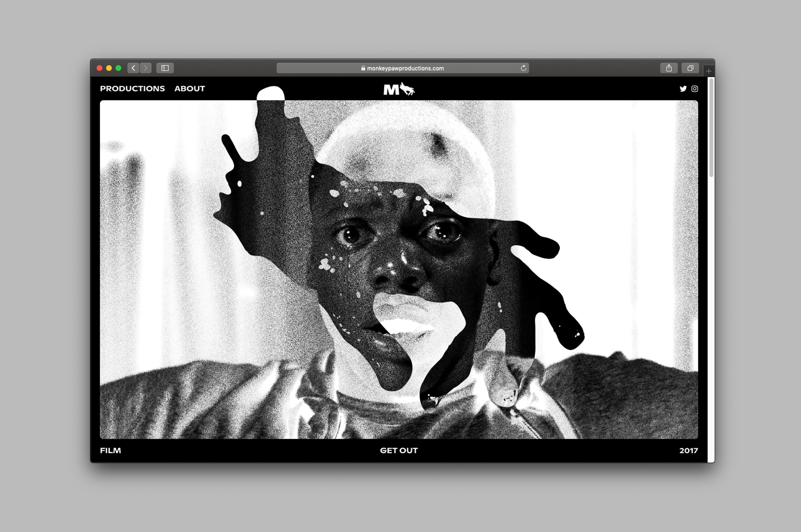Add a new tab with plus button
The height and width of the screenshot is (532, 801).
click(x=708, y=71)
